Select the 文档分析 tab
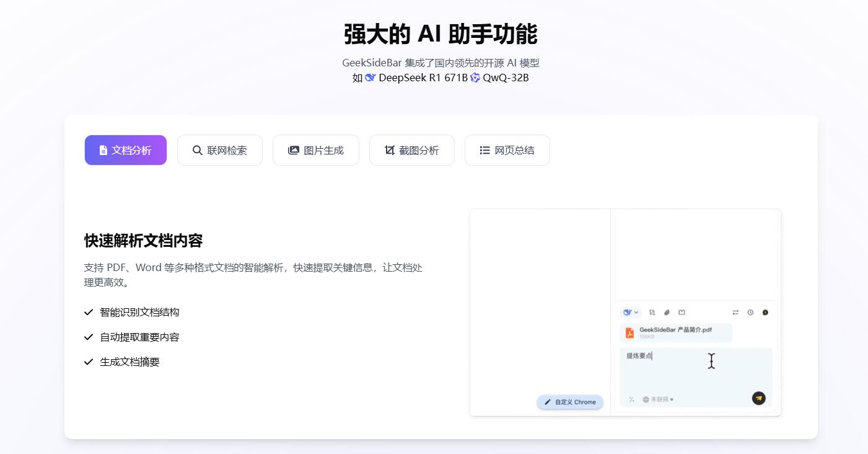 [126, 150]
